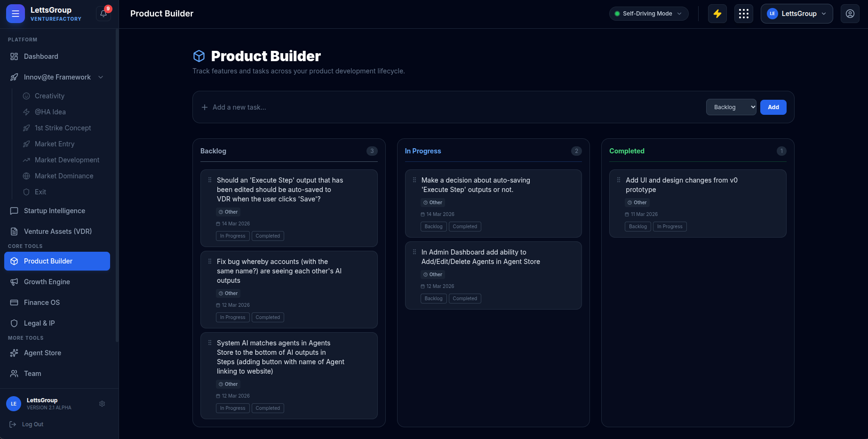The width and height of the screenshot is (868, 439).
Task: Open the user profile icon in the header
Action: [850, 14]
